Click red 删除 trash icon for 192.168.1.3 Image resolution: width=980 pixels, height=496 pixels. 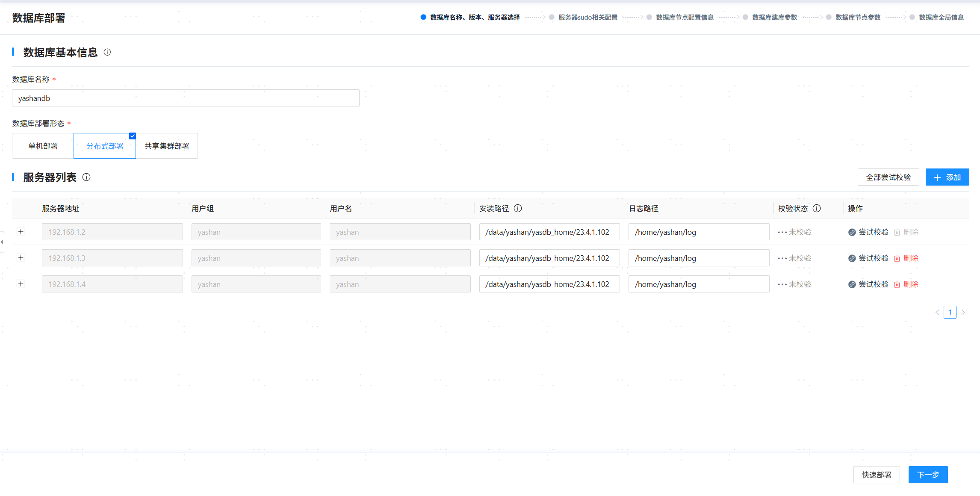[897, 258]
